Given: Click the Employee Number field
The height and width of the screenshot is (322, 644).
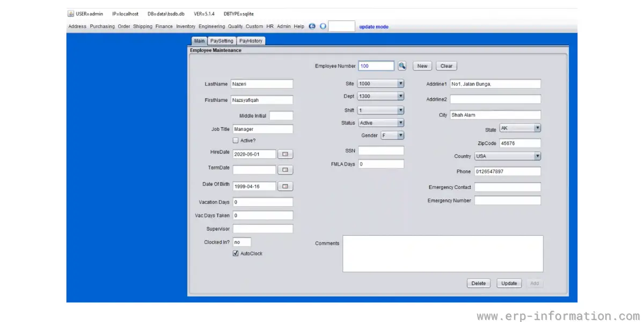Looking at the screenshot, I should [x=376, y=65].
